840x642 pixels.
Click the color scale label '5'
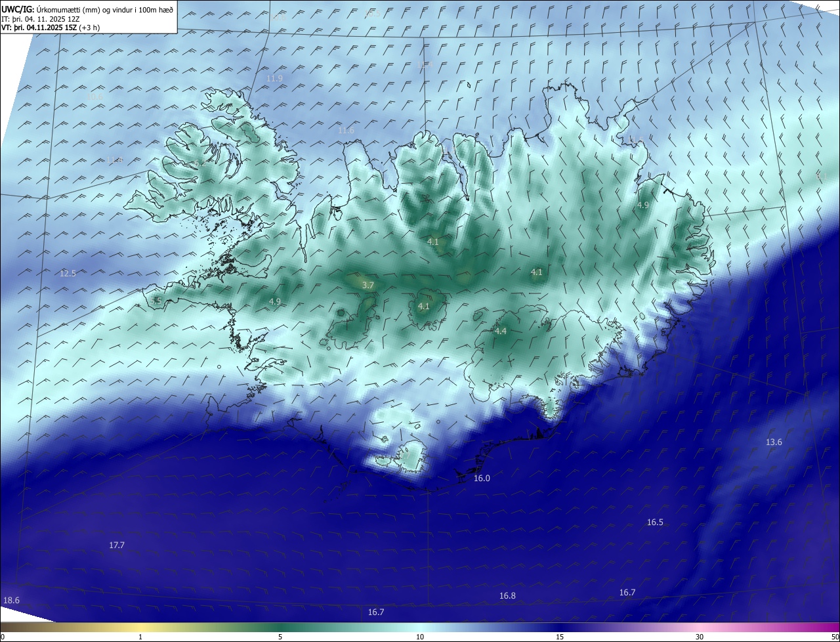pyautogui.click(x=280, y=637)
